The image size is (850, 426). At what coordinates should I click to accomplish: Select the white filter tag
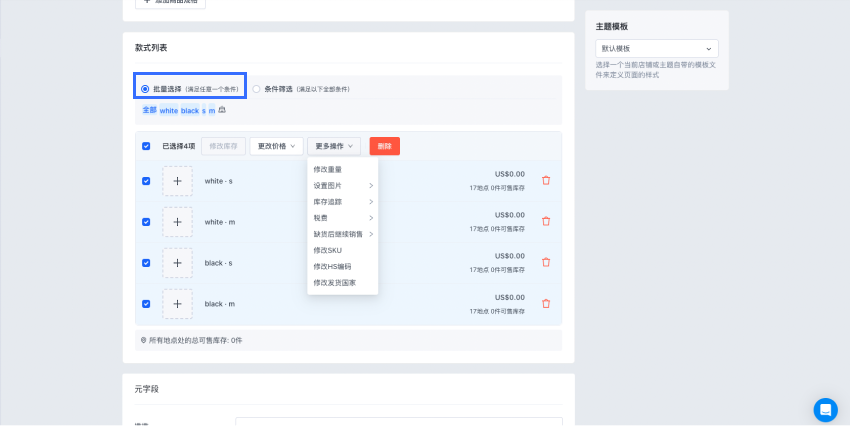pos(169,111)
